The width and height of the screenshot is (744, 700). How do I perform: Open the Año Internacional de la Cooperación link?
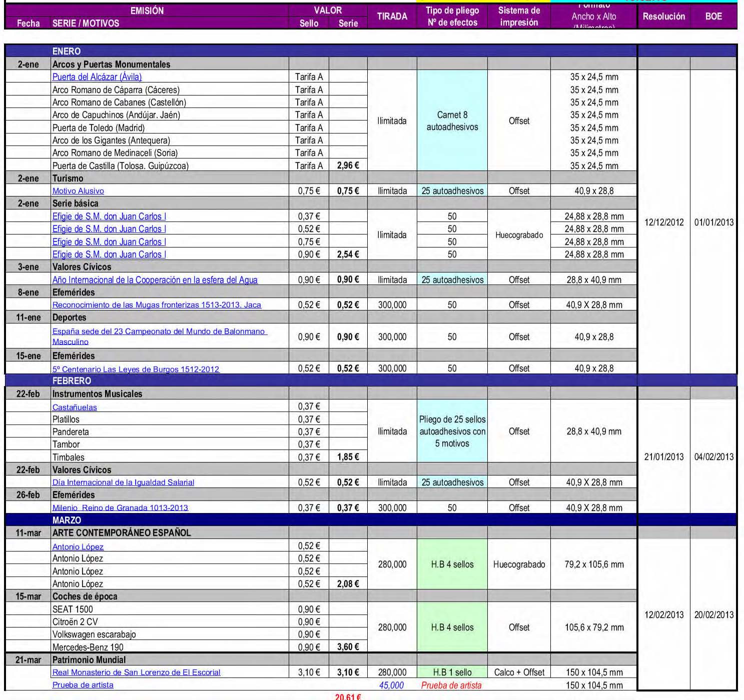point(155,280)
